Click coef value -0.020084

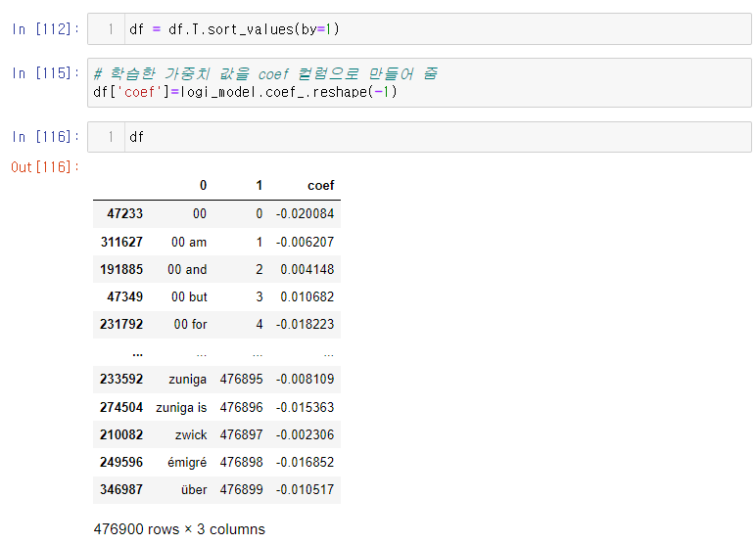[x=305, y=213]
